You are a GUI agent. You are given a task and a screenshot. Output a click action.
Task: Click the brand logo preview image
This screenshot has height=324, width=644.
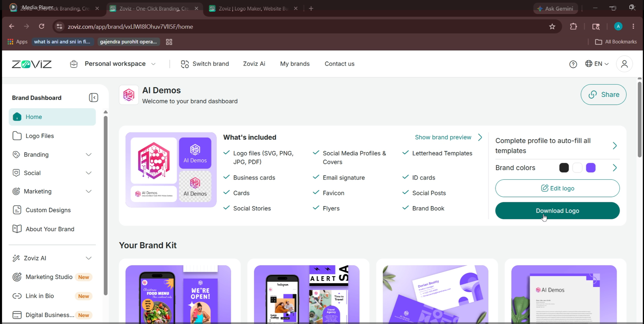point(171,170)
